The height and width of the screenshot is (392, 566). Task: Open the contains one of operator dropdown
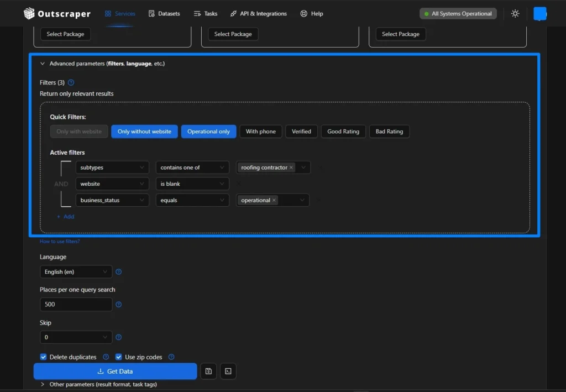(x=192, y=168)
